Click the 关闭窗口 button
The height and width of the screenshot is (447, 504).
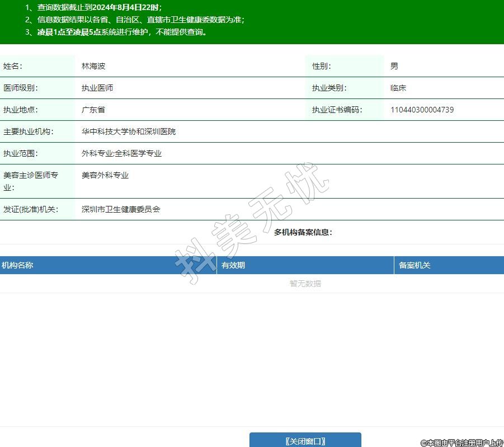coord(305,441)
